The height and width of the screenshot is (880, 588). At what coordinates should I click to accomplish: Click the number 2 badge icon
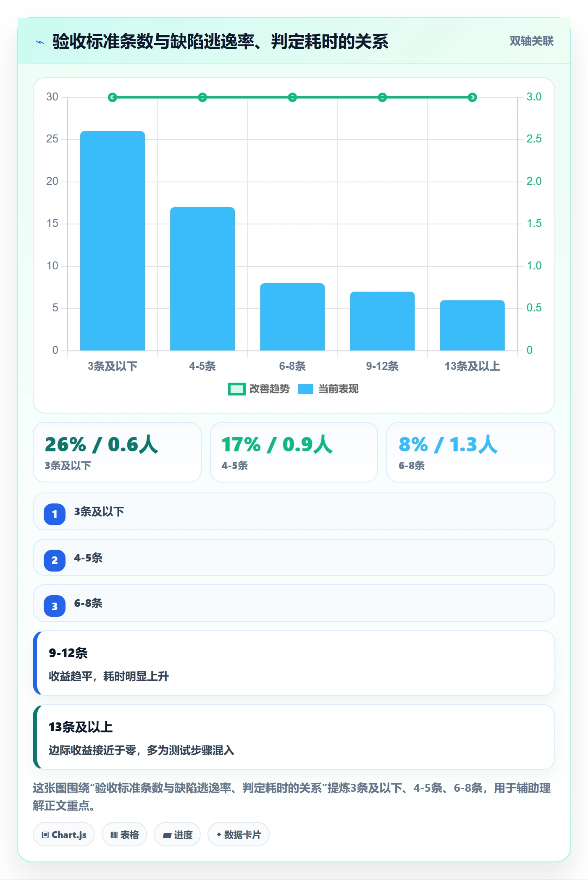[55, 560]
